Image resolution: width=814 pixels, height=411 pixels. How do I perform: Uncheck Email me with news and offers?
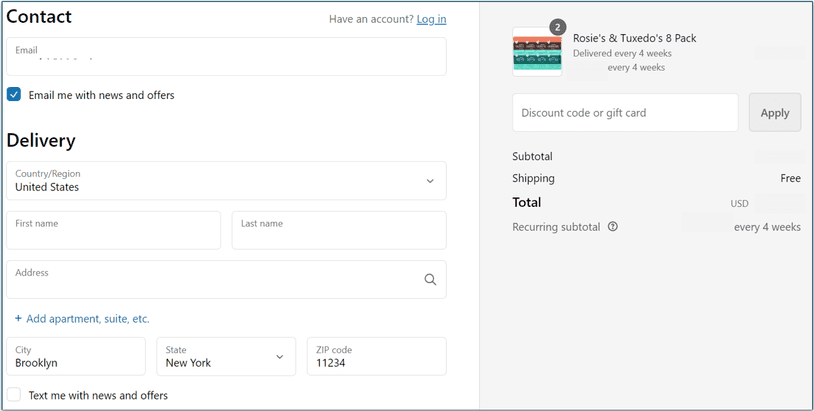point(14,94)
